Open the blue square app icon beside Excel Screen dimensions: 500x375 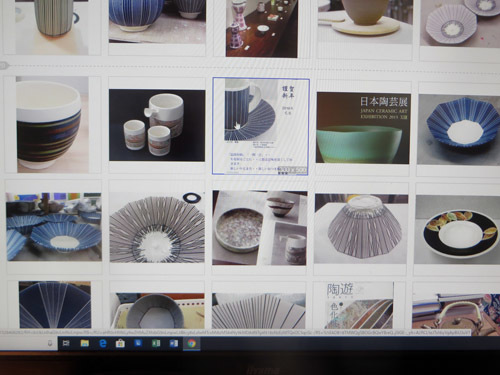(138, 343)
